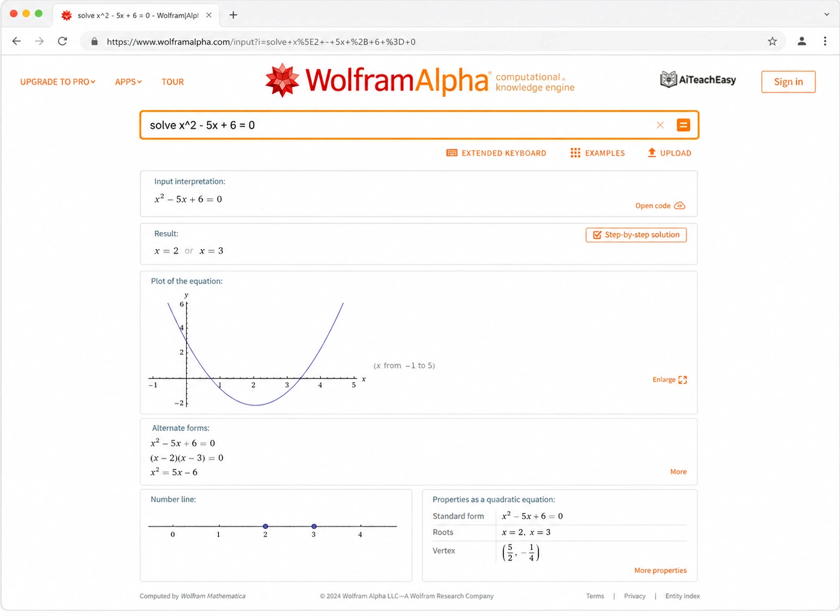The width and height of the screenshot is (840, 616).
Task: Click the UPLOAD label
Action: click(676, 153)
